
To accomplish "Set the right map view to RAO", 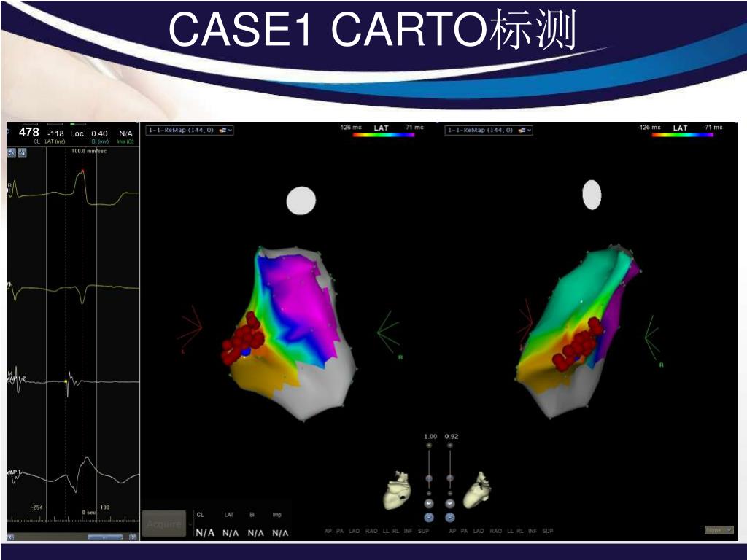I will pyautogui.click(x=496, y=531).
